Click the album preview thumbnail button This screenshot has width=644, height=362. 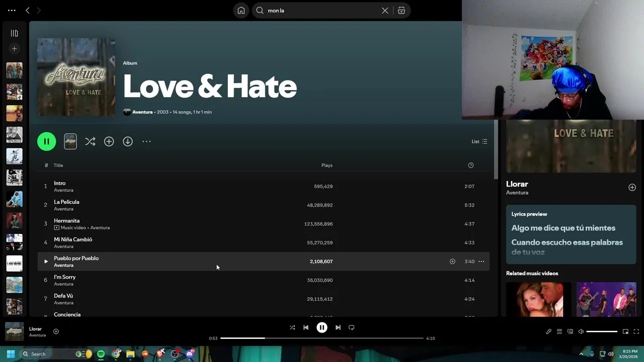pos(70,141)
